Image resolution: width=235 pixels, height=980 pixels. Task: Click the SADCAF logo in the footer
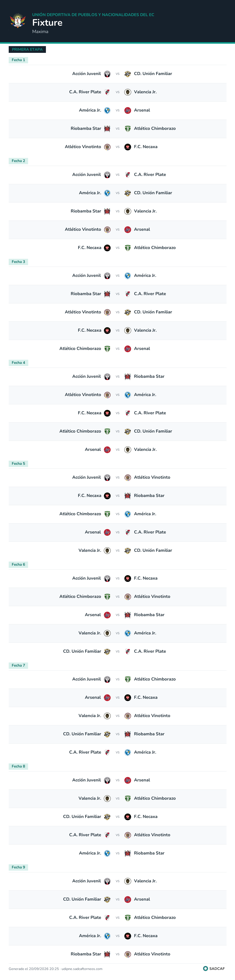click(214, 969)
